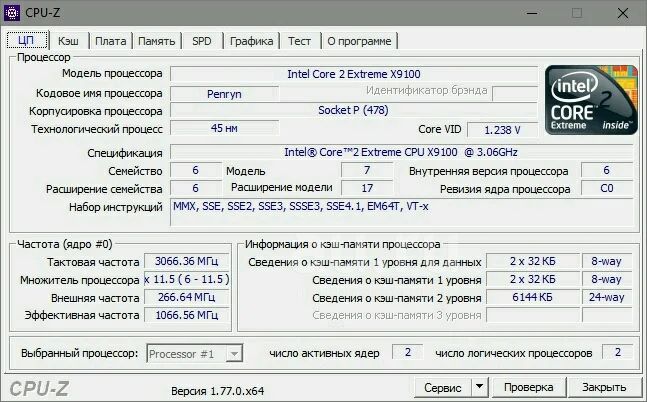Click the active cores count field
The width and height of the screenshot is (647, 402).
[x=407, y=352]
